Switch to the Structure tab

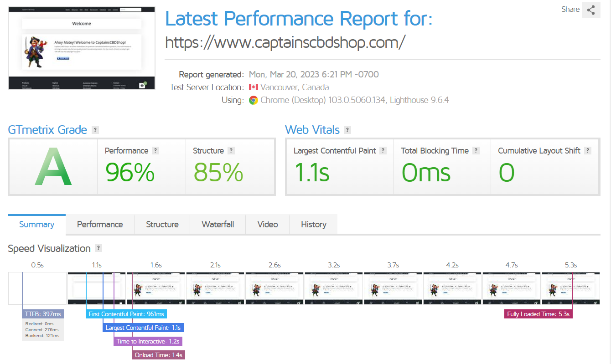click(x=162, y=224)
